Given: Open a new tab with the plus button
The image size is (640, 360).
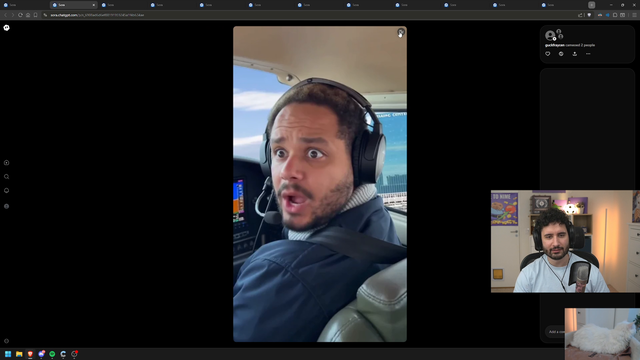Looking at the screenshot, I should [x=591, y=5].
